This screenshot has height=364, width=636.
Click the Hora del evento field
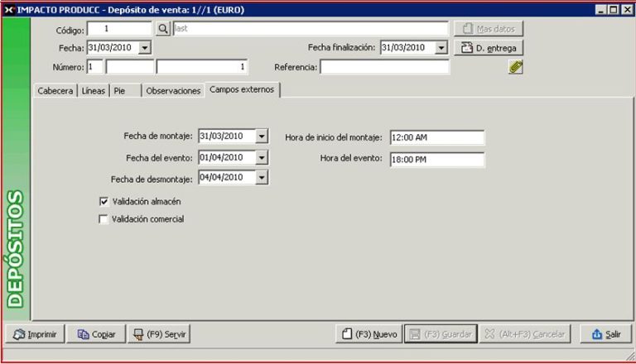click(436, 159)
